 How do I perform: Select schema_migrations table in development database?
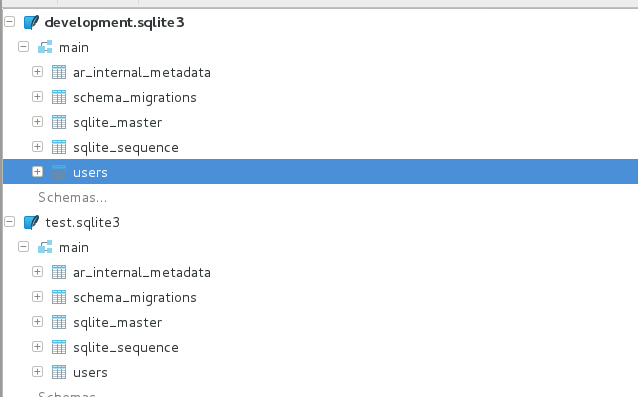click(135, 98)
